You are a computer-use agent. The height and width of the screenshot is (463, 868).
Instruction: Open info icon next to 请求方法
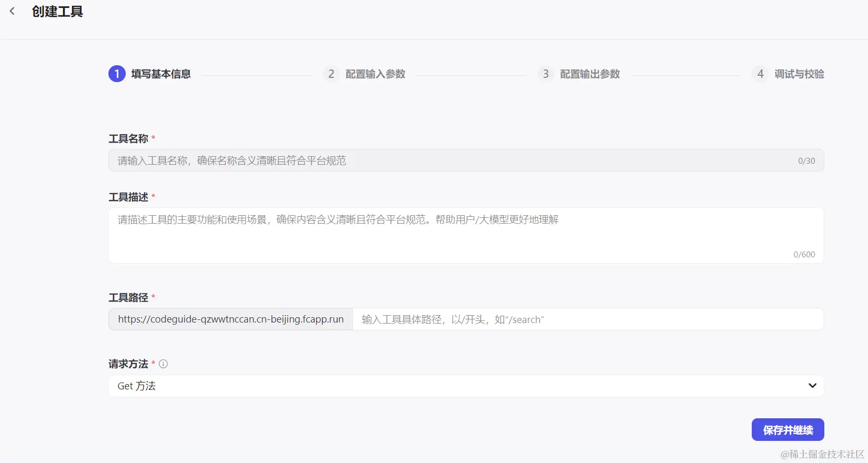tap(163, 364)
